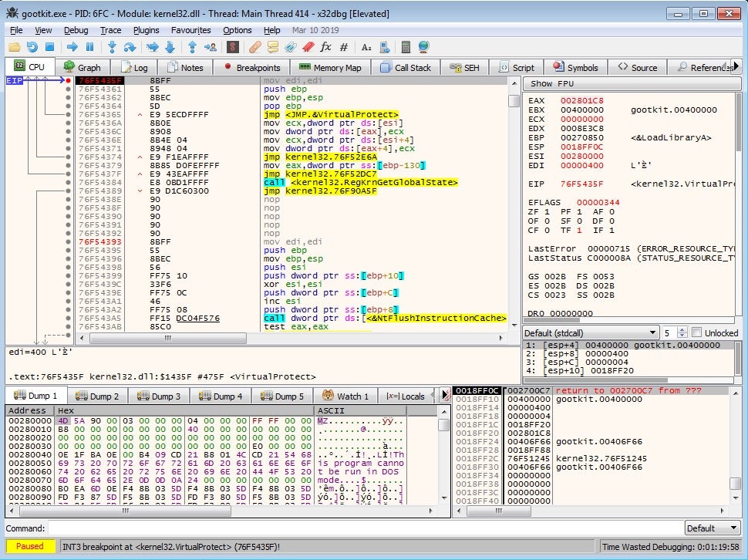Increase the argument count spinner value
This screenshot has width=748, height=560.
(x=683, y=329)
